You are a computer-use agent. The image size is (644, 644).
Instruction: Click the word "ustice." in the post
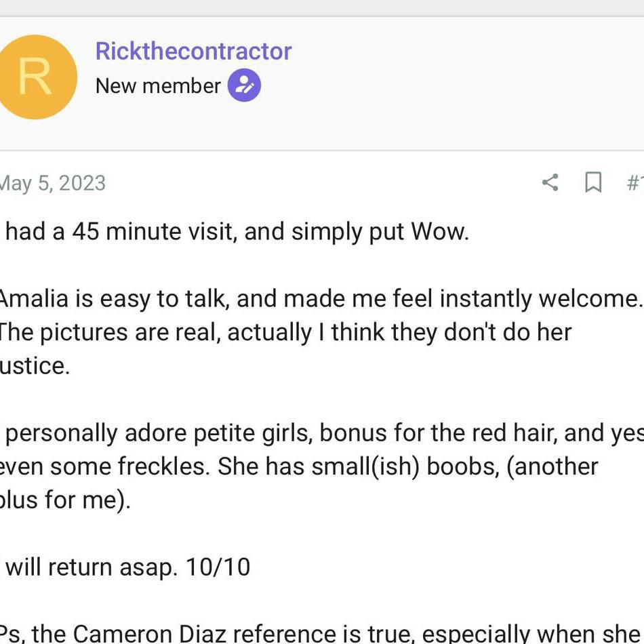click(x=35, y=366)
